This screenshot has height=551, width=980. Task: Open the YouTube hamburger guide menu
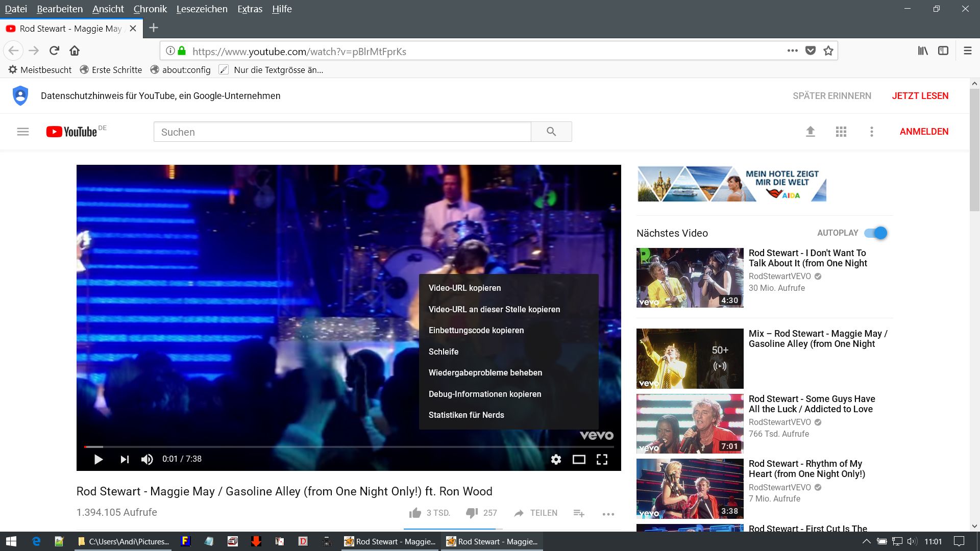pyautogui.click(x=23, y=132)
